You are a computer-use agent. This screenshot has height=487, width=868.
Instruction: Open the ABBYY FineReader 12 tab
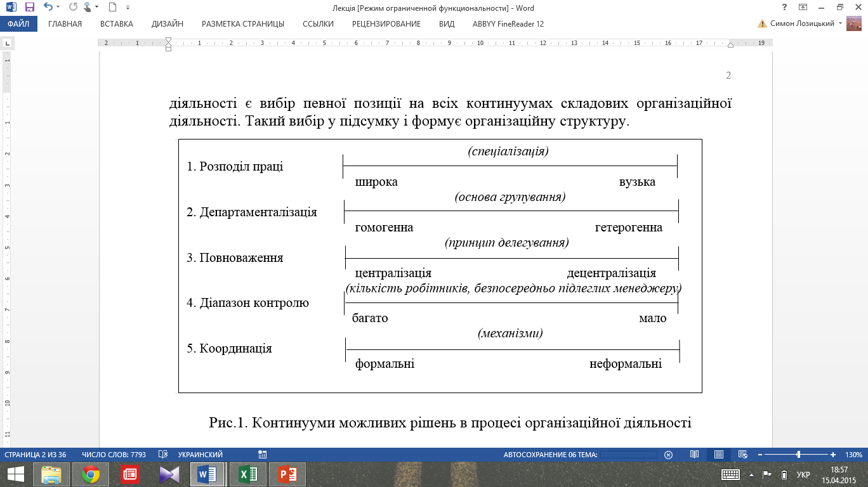pos(508,24)
